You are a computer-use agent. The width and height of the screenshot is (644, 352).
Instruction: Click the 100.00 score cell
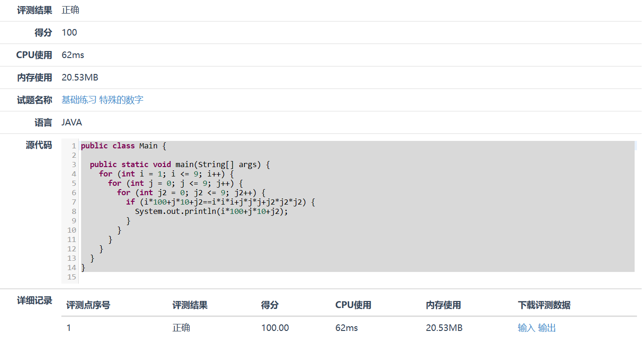coord(275,328)
